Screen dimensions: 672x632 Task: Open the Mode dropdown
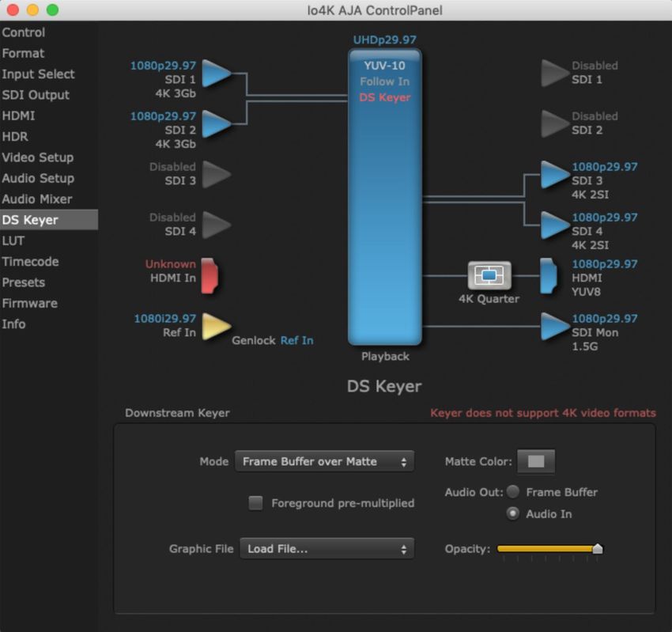click(x=324, y=461)
